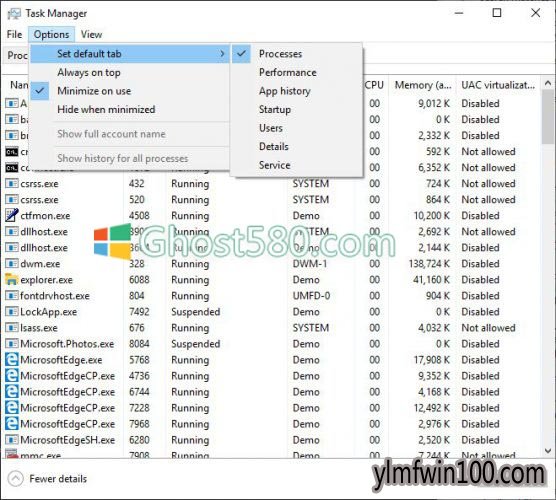556x500 pixels.
Task: Click the MicrosoftEdgeCP.exe icon with PID 7968
Action: click(12, 424)
